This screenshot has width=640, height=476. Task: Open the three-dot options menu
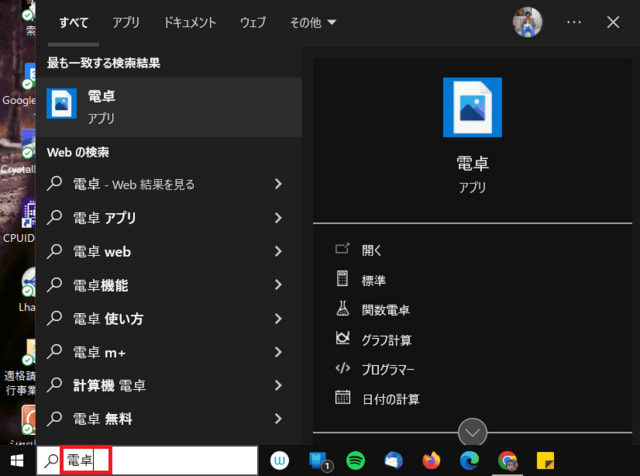click(x=574, y=21)
